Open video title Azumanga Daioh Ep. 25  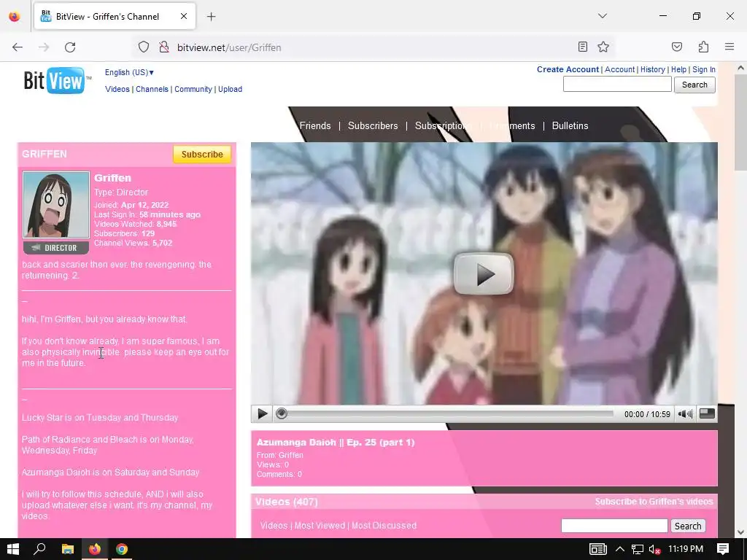336,443
